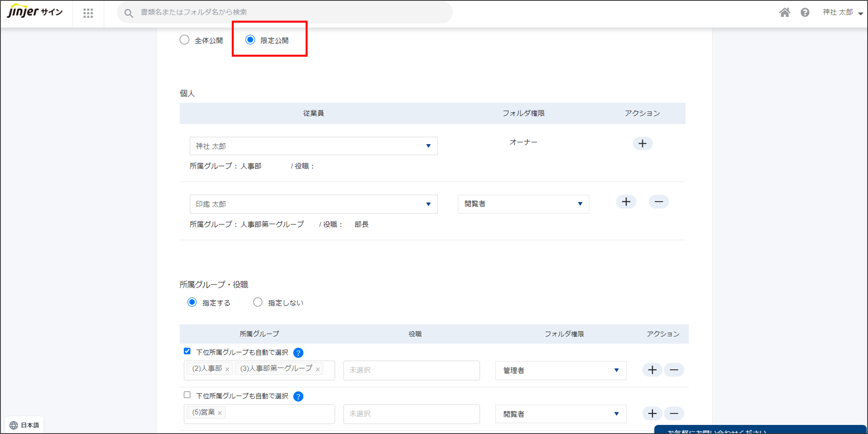Select 指定しない radio option
The image size is (868, 434).
pyautogui.click(x=258, y=302)
